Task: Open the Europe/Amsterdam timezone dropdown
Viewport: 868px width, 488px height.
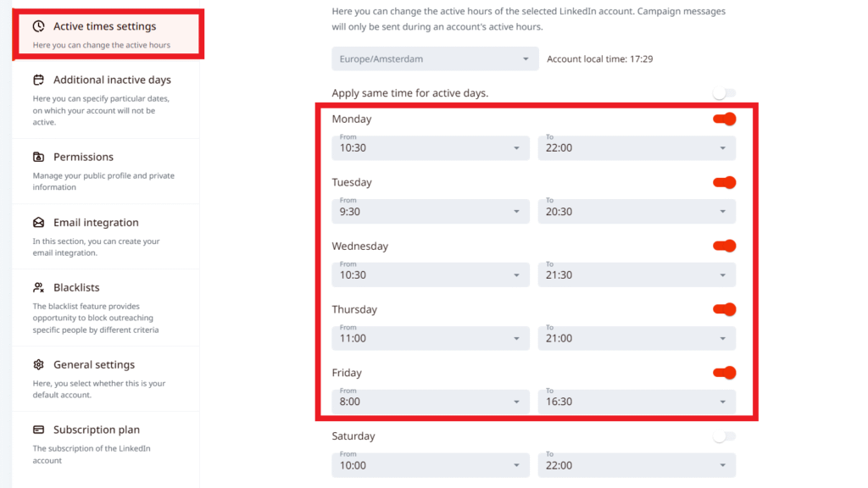Action: [433, 59]
